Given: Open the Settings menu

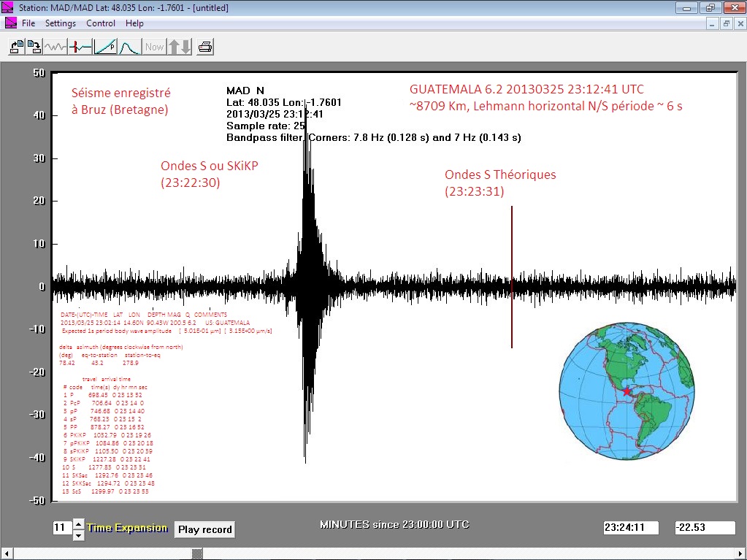Looking at the screenshot, I should 61,23.
